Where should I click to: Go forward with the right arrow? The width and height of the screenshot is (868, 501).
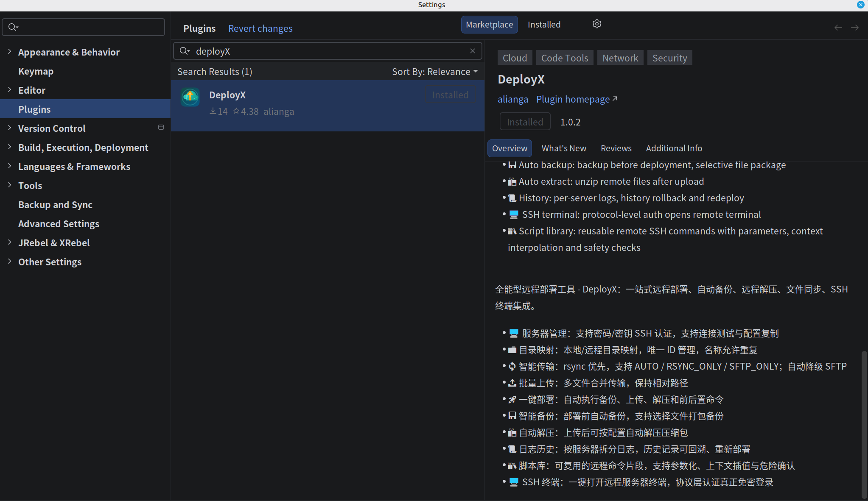tap(855, 28)
